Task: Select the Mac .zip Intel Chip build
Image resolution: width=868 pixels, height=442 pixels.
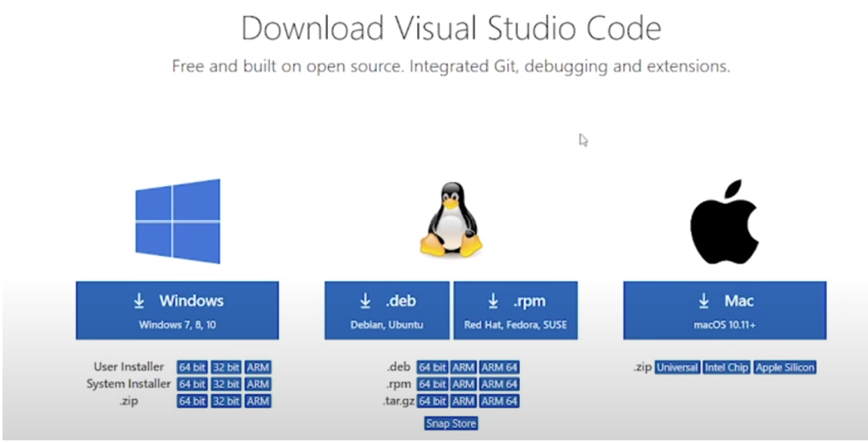Action: coord(727,367)
